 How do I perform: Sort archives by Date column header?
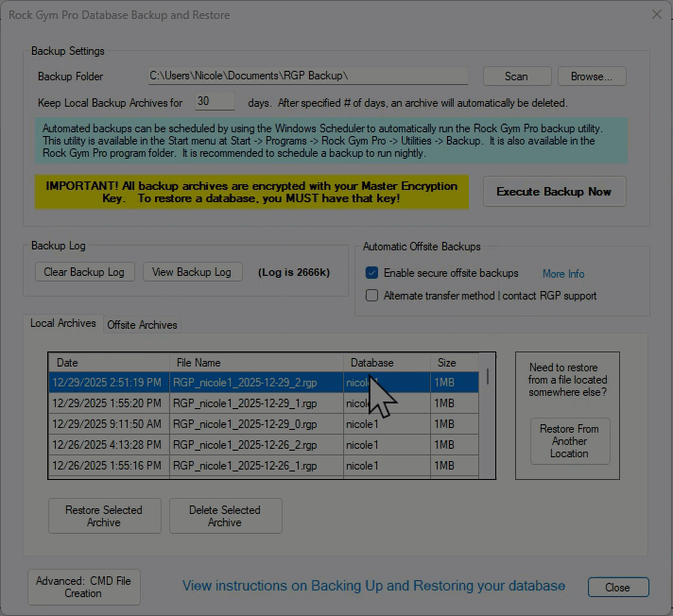tap(109, 363)
